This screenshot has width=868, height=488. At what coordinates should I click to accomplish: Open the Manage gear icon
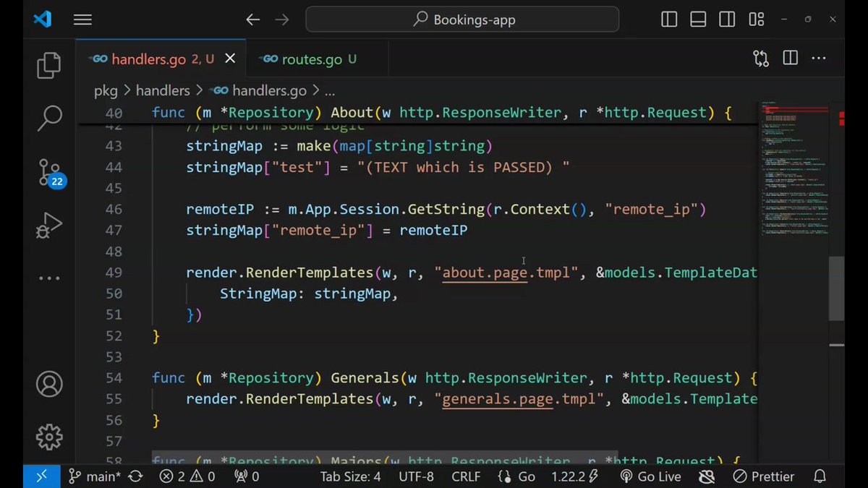(48, 436)
